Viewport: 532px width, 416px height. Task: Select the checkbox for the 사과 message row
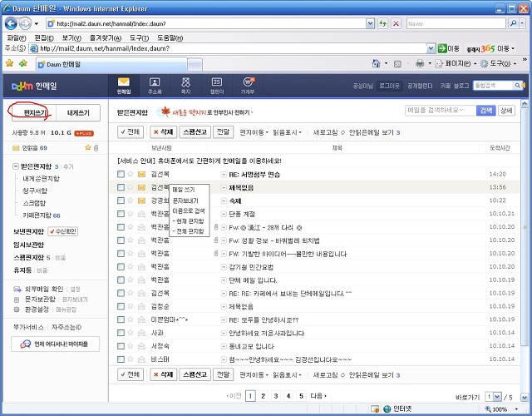click(121, 334)
